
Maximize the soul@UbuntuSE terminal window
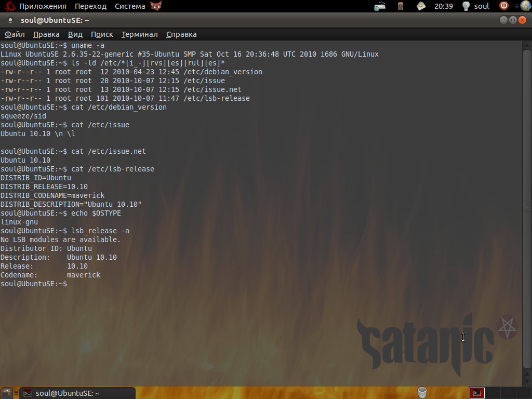tap(513, 20)
